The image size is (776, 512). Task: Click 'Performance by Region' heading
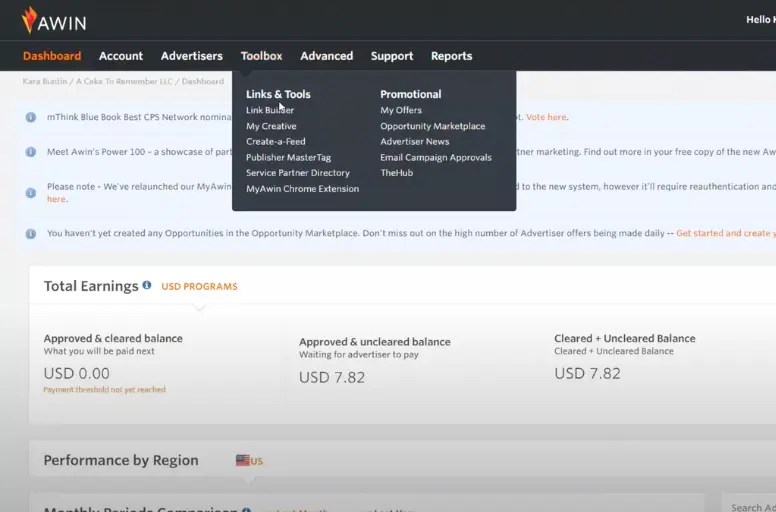[x=121, y=461]
